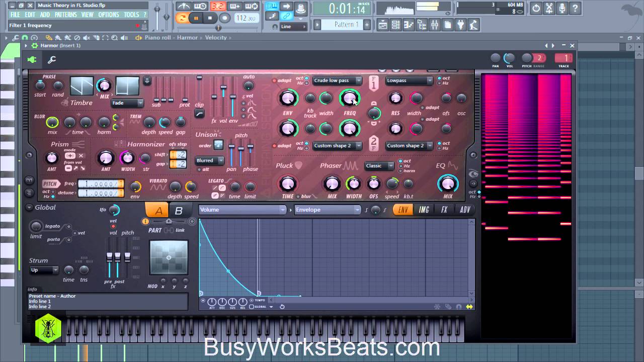644x362 pixels.
Task: Open the Crude low pass filter dropdown
Action: 337,80
